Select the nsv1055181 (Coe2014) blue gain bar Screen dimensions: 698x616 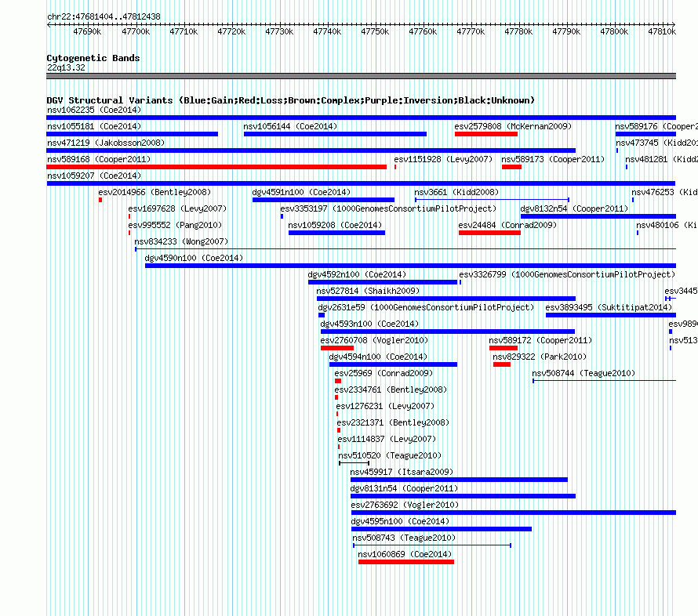pos(133,134)
